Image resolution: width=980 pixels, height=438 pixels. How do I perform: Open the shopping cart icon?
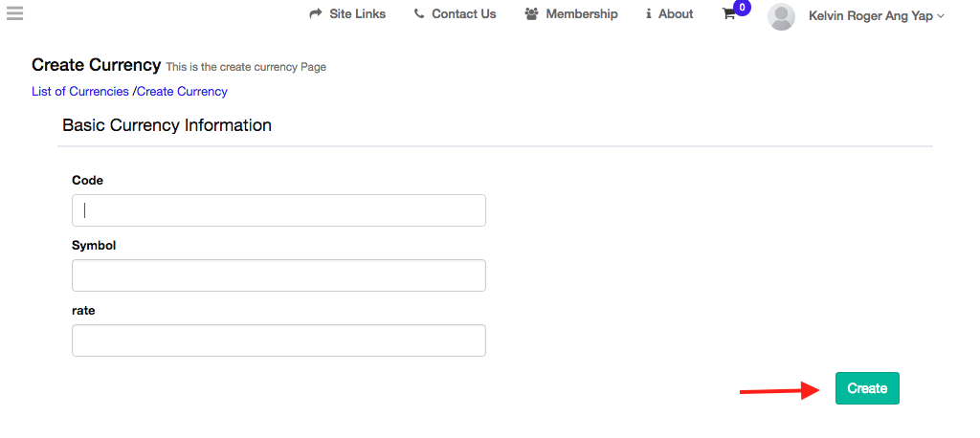point(728,15)
